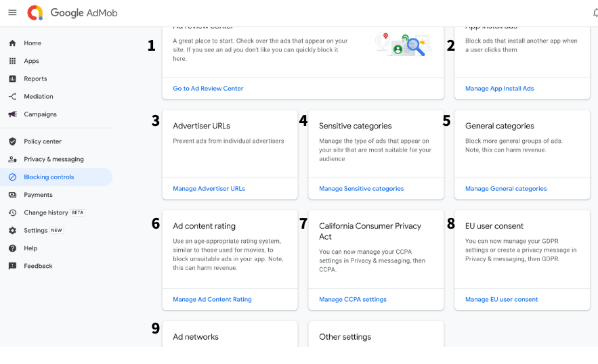Open the Policy center shield icon
Image resolution: width=598 pixels, height=364 pixels.
coord(13,141)
